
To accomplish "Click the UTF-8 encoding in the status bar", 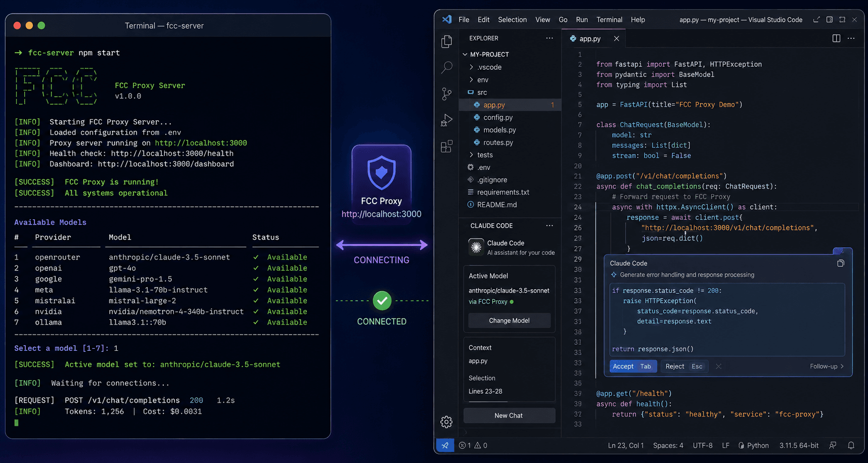I will coord(703,445).
